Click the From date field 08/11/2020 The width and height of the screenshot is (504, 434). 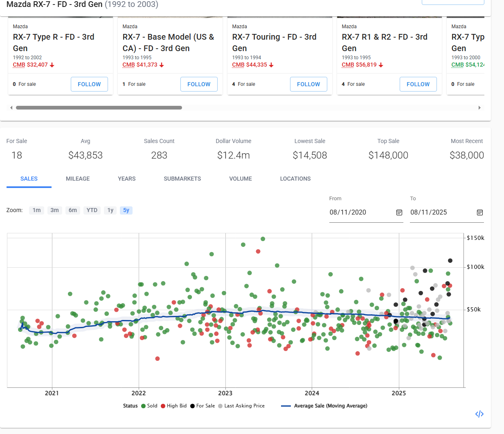tap(360, 213)
